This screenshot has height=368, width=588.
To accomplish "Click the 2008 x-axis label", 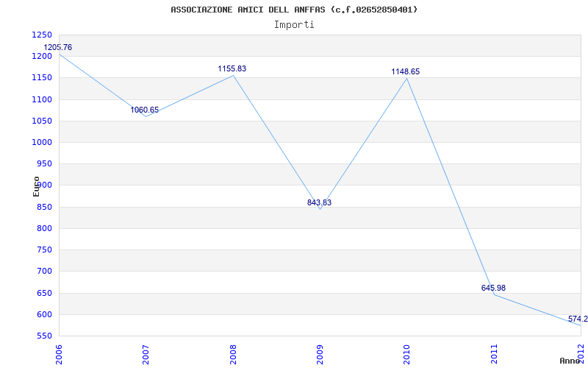I will 233,355.
